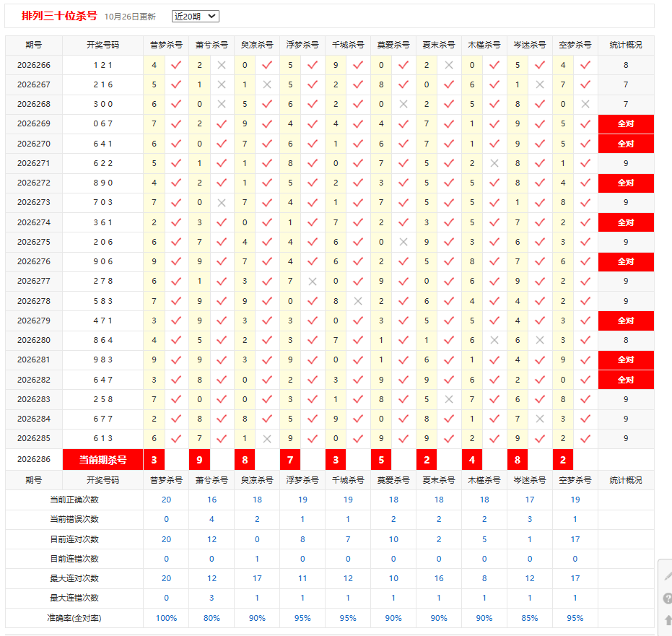Click the 当前正确次数 row label

74,500
